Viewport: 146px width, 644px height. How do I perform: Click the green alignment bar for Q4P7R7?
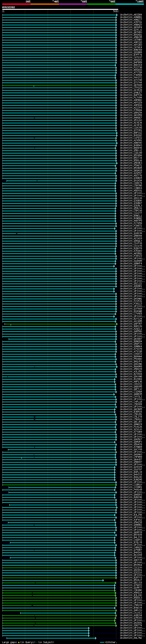click(61, 324)
